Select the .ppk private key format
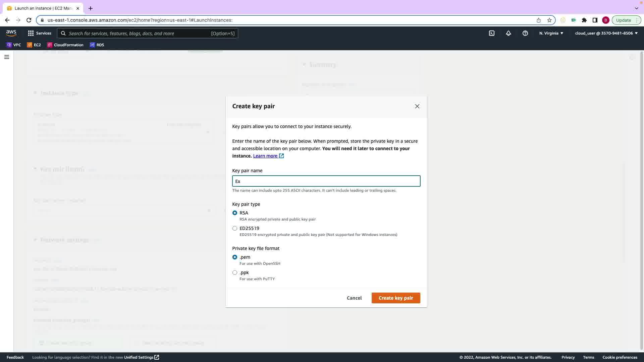This screenshot has height=362, width=644. 235,273
